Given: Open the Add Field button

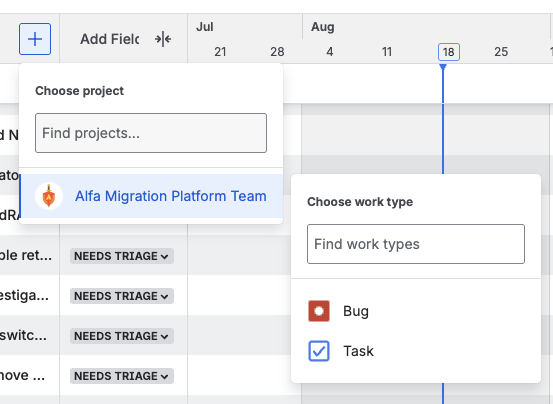Looking at the screenshot, I should [110, 39].
